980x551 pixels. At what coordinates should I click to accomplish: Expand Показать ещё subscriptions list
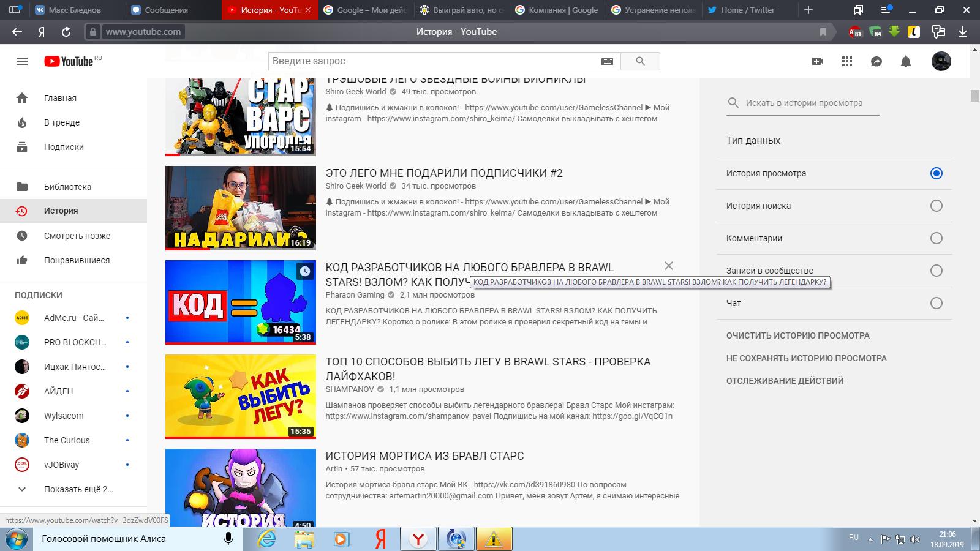coord(73,489)
